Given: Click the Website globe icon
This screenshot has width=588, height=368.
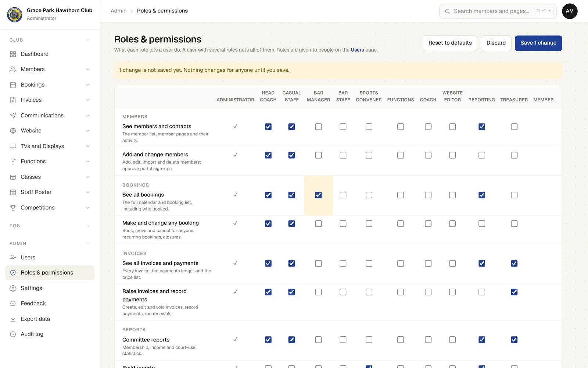Looking at the screenshot, I should 13,131.
